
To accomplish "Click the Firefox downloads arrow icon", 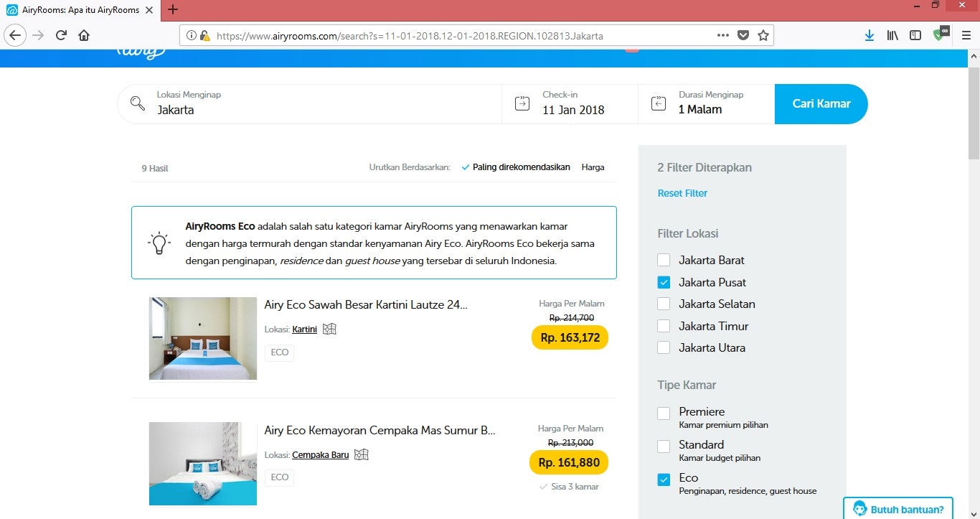I will pos(869,35).
